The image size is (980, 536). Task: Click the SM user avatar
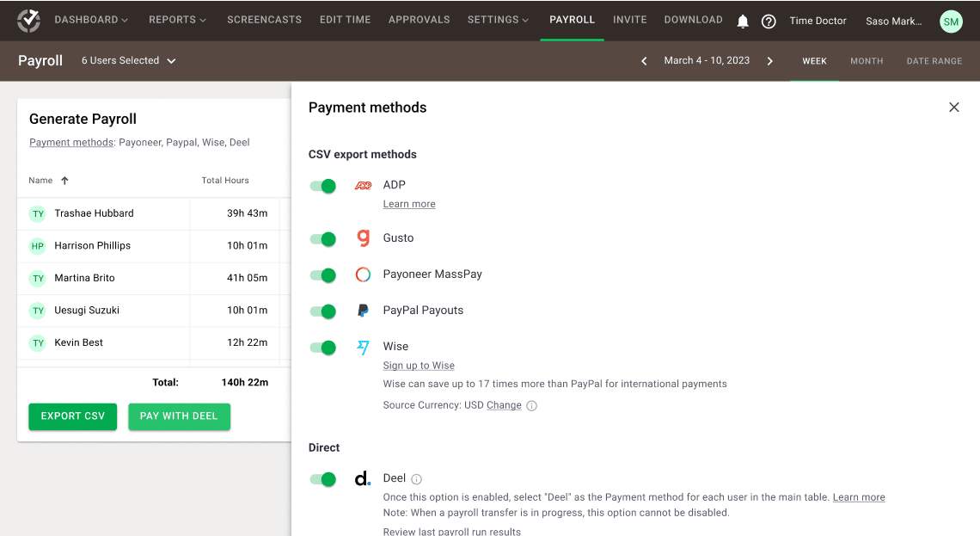click(x=951, y=22)
